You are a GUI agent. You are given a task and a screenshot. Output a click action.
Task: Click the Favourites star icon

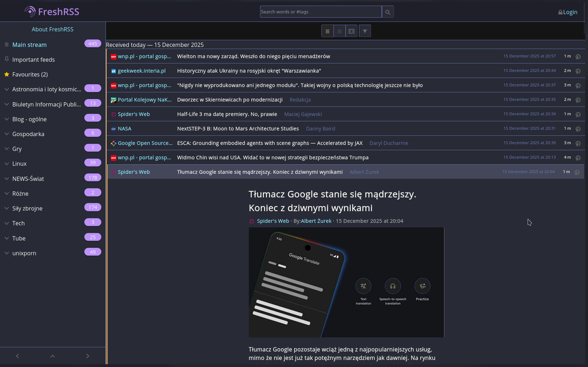[x=6, y=74]
